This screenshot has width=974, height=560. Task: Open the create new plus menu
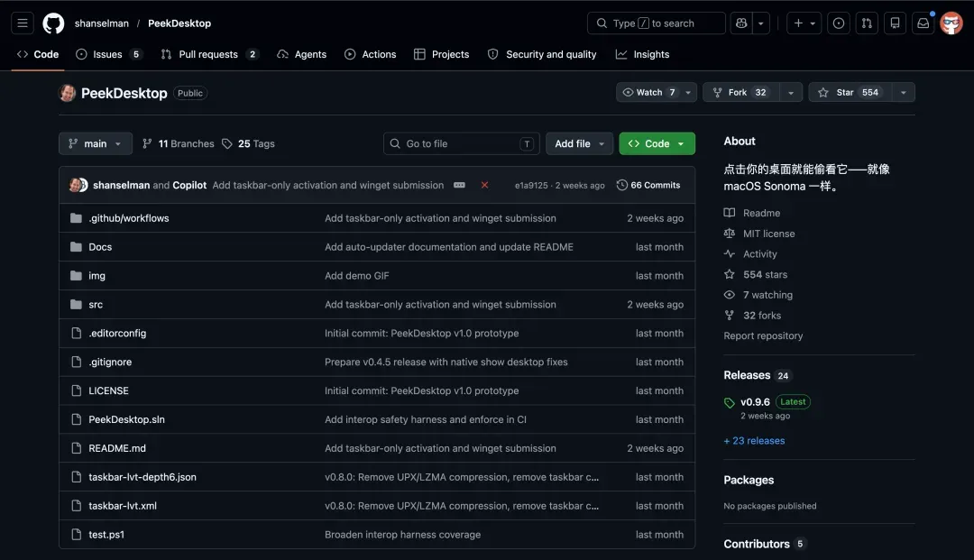tap(804, 23)
